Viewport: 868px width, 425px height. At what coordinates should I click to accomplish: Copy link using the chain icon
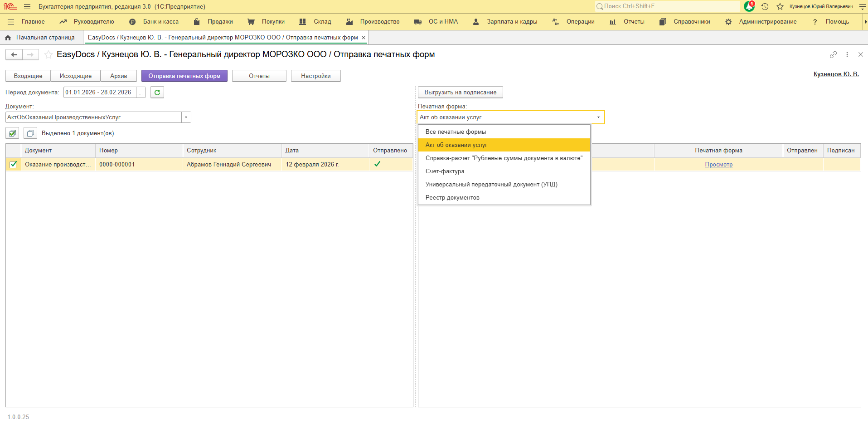833,54
